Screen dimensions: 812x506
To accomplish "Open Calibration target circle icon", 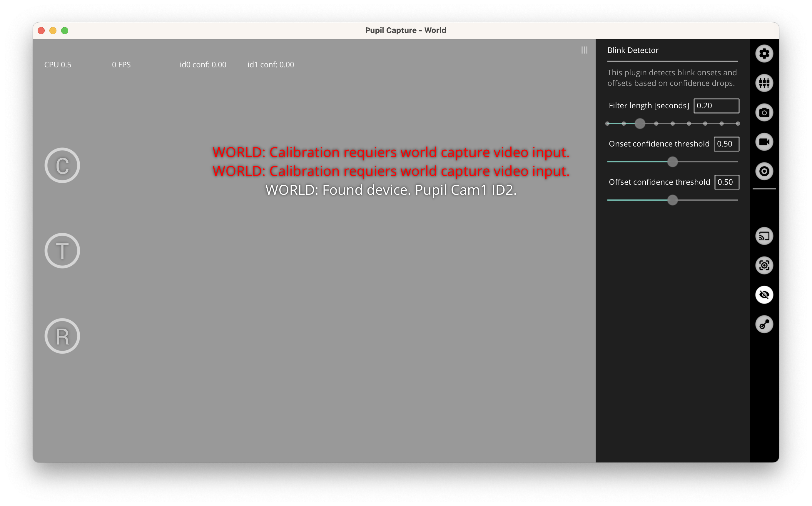I will coord(764,171).
